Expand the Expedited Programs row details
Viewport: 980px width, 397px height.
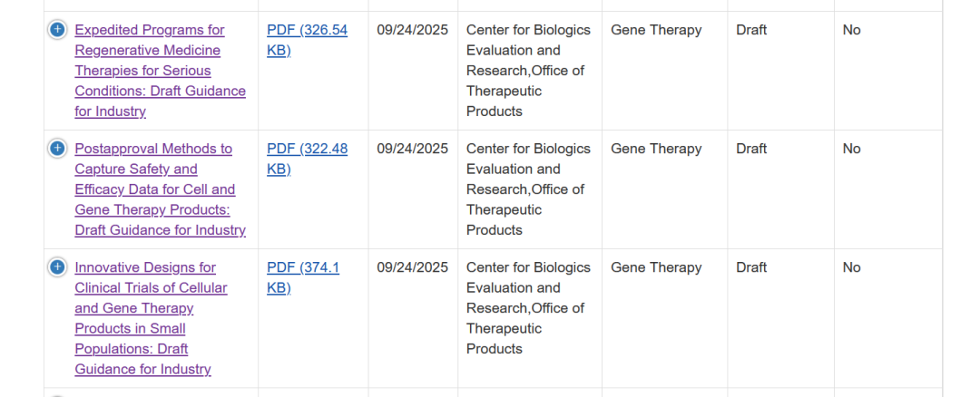coord(57,30)
